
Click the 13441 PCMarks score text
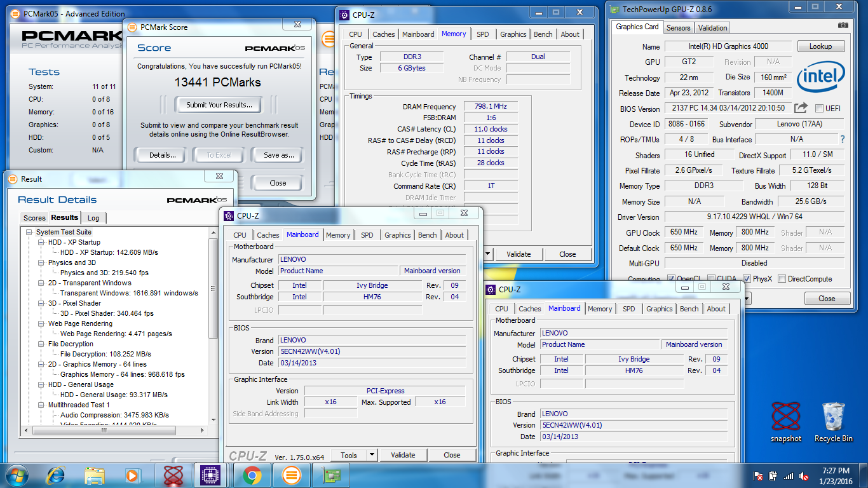(218, 82)
